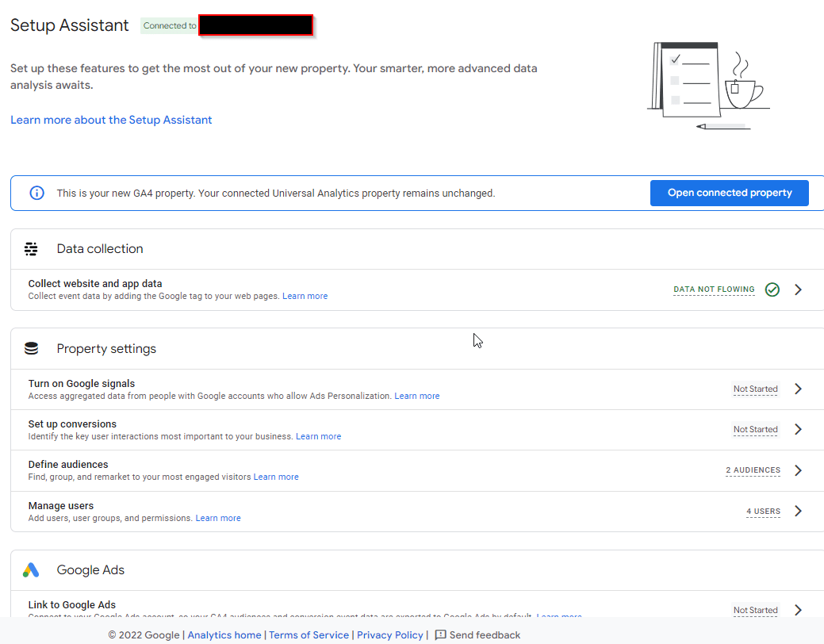
Task: Click the Data collection section icon
Action: tap(31, 249)
